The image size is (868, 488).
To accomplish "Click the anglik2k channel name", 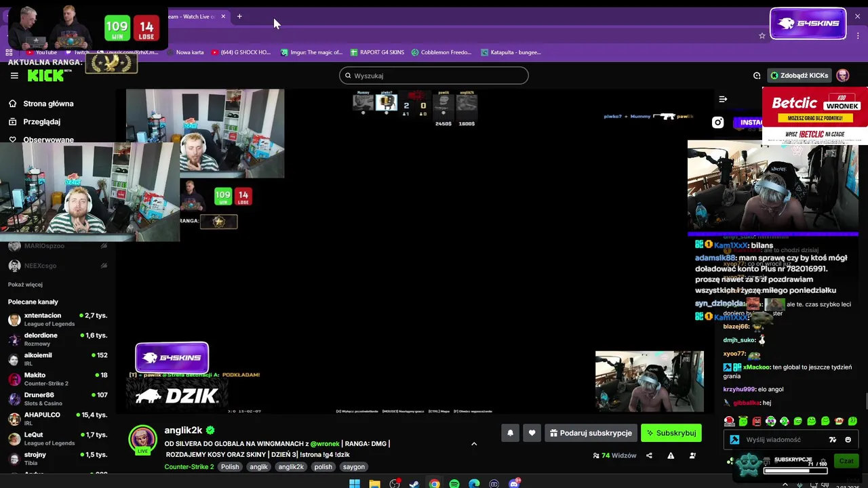I will point(183,430).
